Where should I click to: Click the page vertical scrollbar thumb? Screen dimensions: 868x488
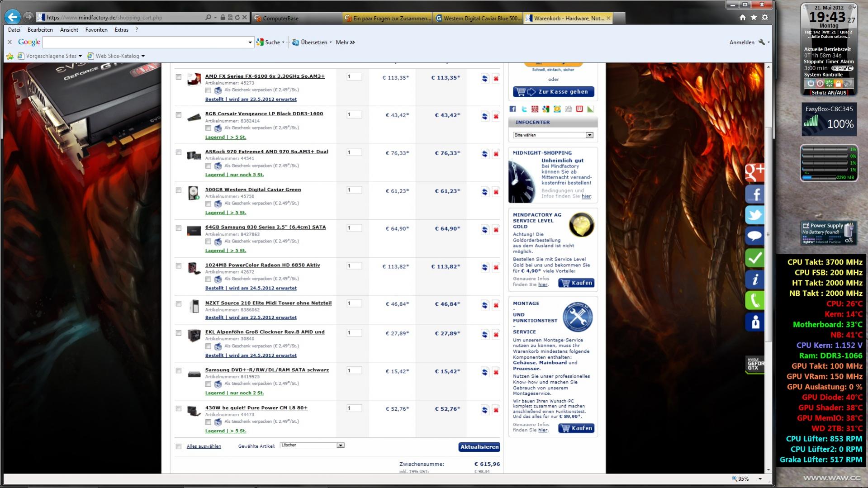click(x=768, y=234)
